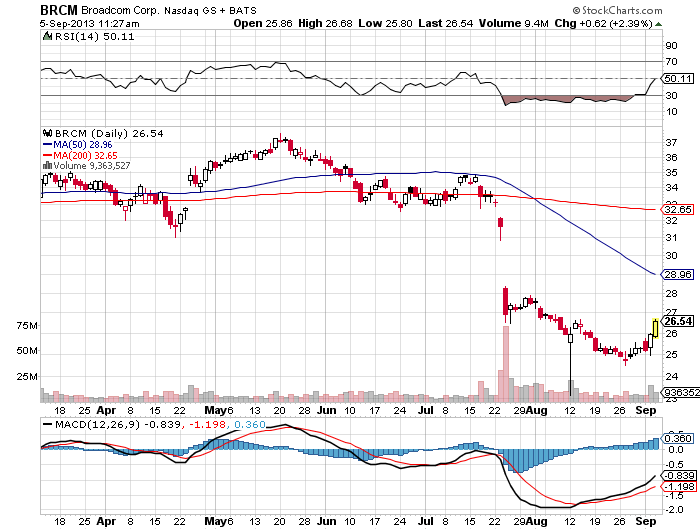Click the green RSI indicator icon
Screen dimensions: 700x530
tap(47, 36)
